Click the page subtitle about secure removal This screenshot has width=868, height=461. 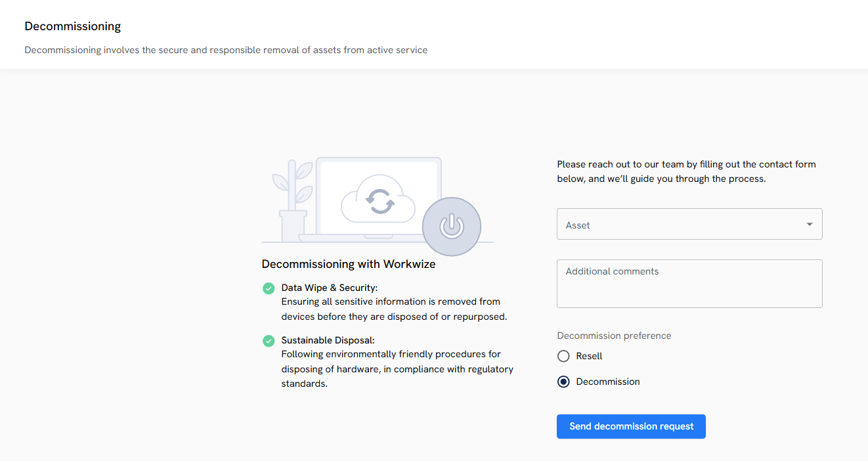point(226,50)
